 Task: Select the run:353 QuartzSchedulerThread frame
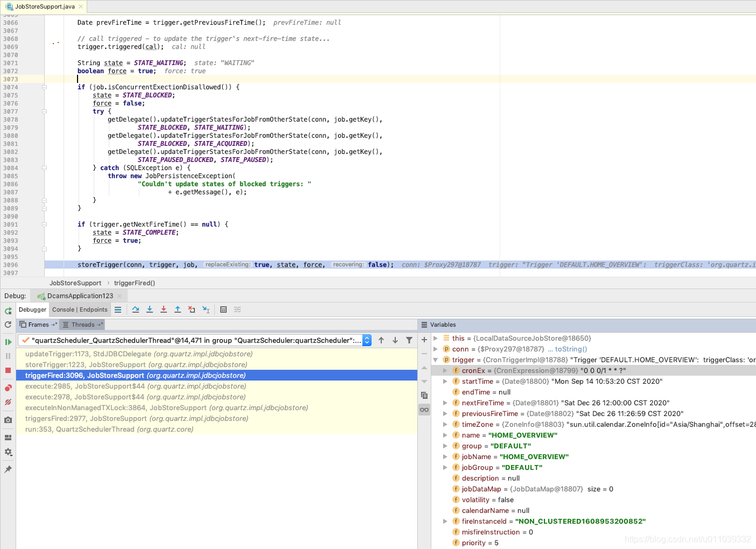pos(216,430)
